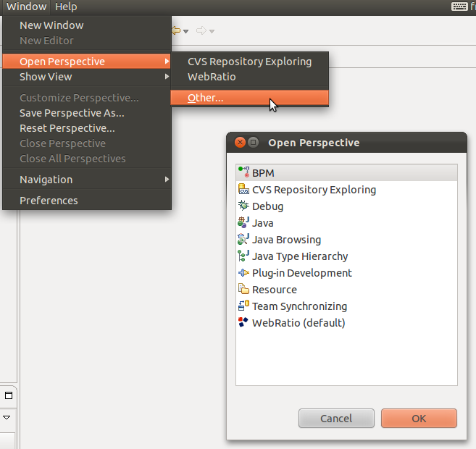476x449 pixels.
Task: Open the Window menu
Action: [x=26, y=7]
